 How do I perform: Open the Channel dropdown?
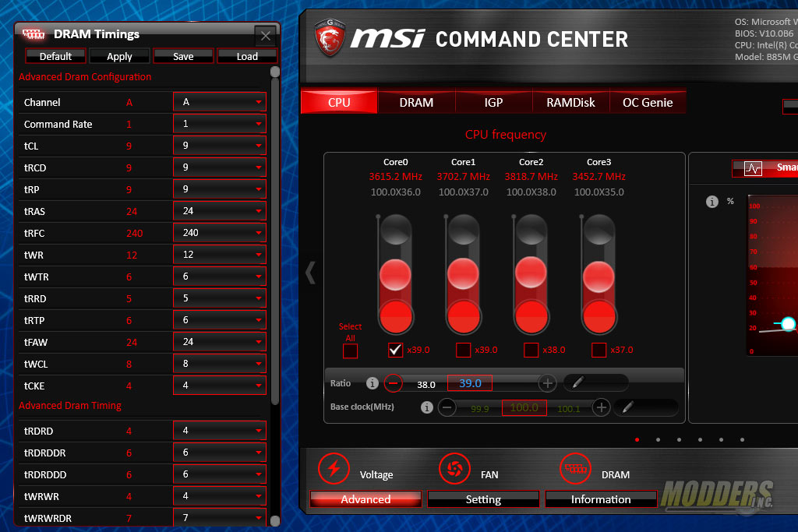(x=219, y=102)
